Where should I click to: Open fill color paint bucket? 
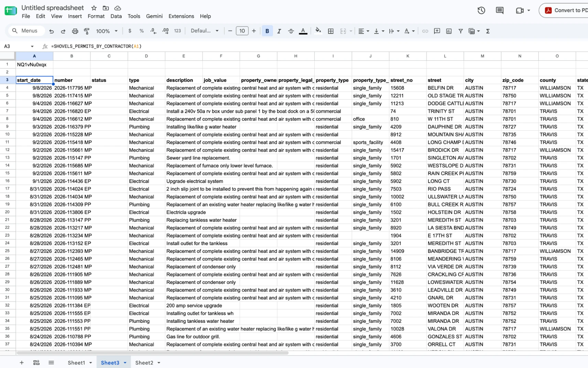click(x=318, y=31)
